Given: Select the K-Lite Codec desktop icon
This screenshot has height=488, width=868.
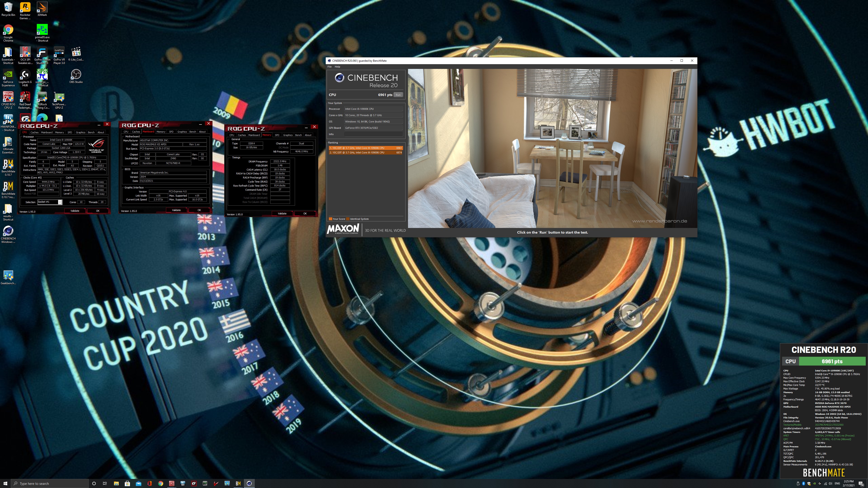Looking at the screenshot, I should 76,54.
